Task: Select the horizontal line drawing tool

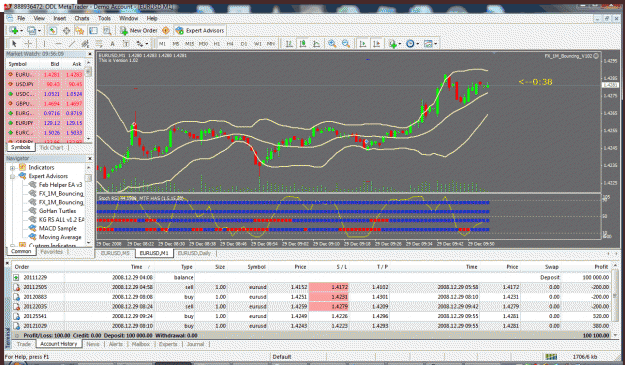Action: coord(59,44)
